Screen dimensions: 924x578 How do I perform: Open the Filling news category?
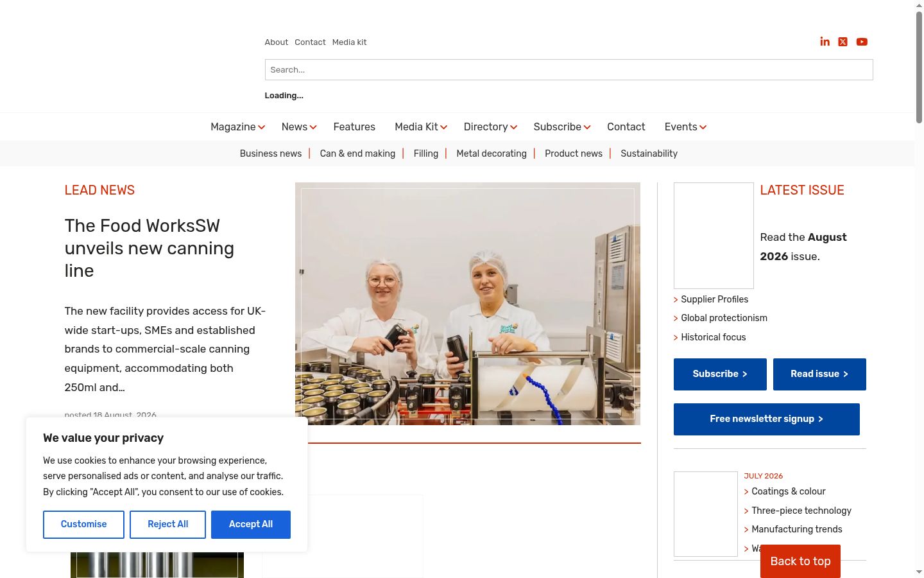tap(426, 153)
